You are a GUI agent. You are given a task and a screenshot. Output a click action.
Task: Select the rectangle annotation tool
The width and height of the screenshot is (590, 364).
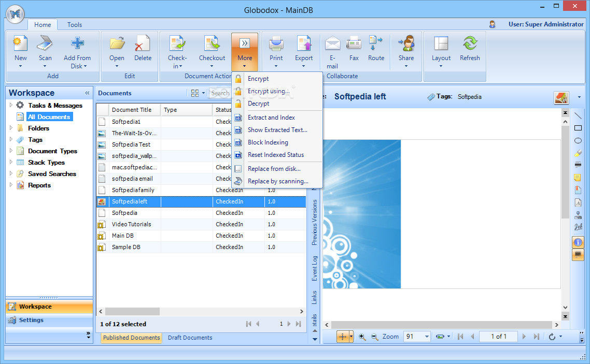578,128
